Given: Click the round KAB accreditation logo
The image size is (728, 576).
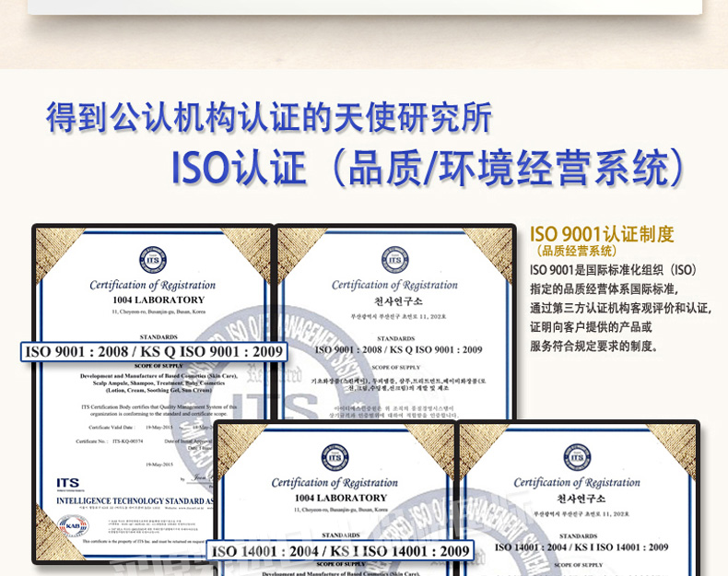Looking at the screenshot, I should [x=73, y=526].
